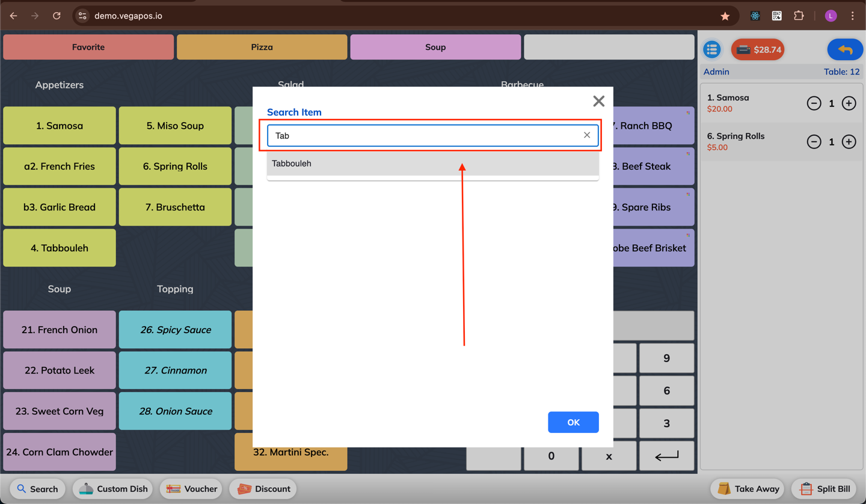Image resolution: width=866 pixels, height=504 pixels.
Task: Add 22. Potato Leek soup
Action: (x=60, y=370)
